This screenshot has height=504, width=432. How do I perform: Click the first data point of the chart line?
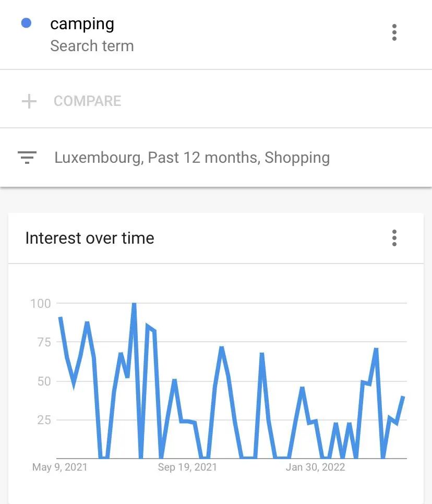click(60, 318)
